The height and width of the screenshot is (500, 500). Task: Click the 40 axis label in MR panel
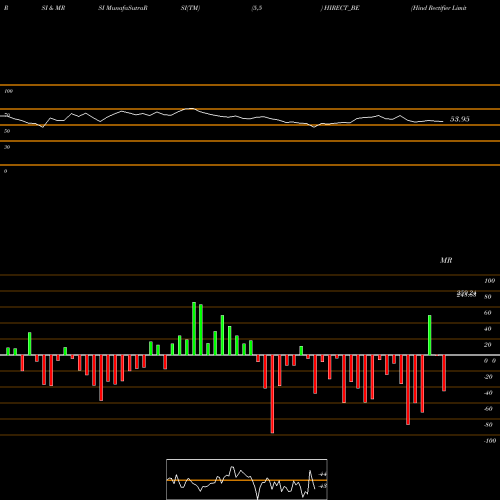coord(488,329)
